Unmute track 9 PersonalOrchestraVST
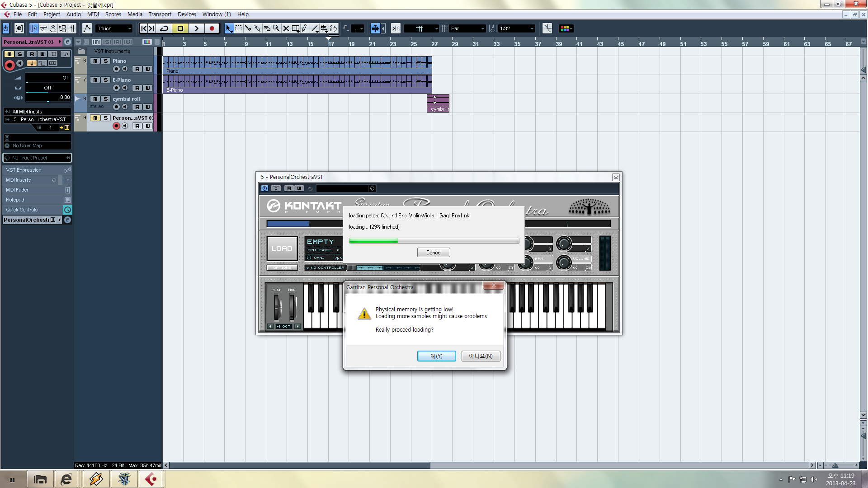This screenshot has width=868, height=488. tap(95, 118)
